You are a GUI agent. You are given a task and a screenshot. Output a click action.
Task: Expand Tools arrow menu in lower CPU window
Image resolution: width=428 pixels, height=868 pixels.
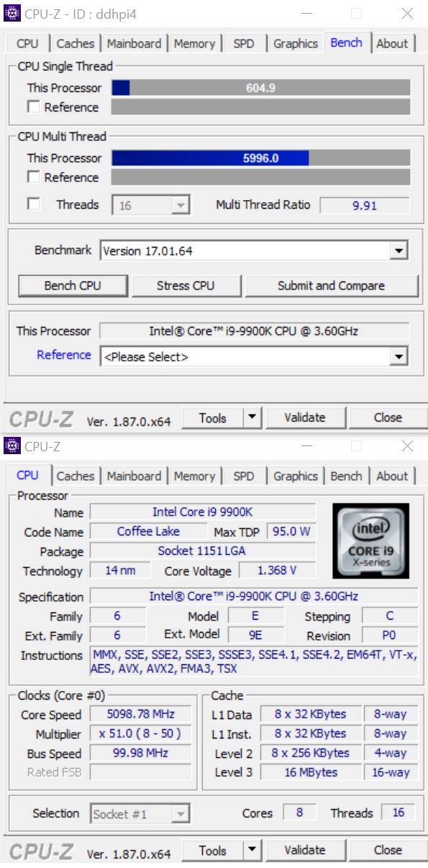(x=251, y=850)
